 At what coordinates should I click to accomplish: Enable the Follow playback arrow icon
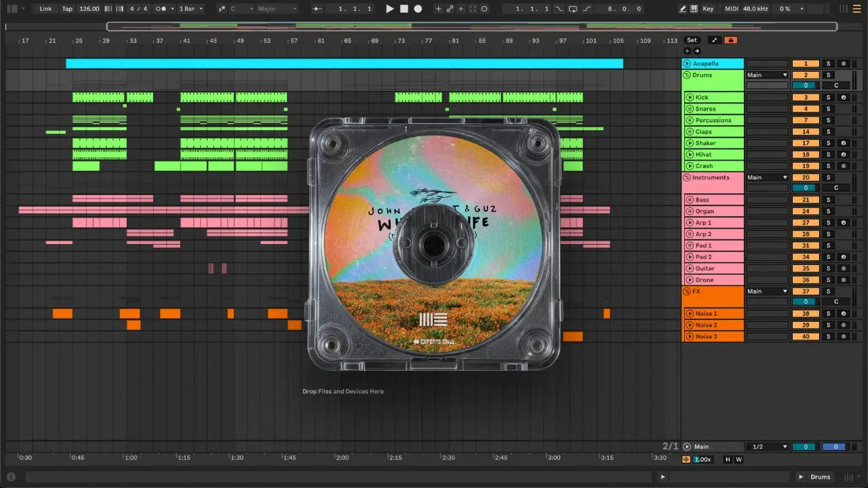pos(318,9)
